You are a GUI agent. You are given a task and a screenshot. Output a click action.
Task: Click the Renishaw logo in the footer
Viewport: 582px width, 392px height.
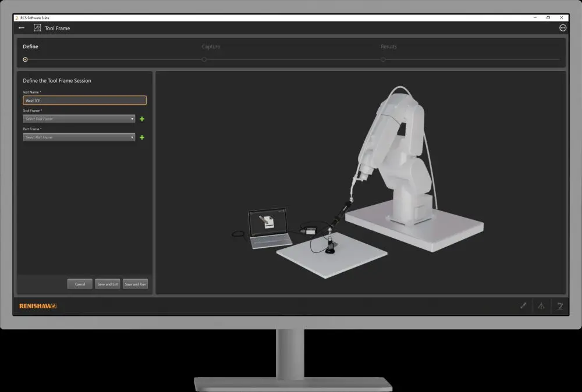point(38,306)
